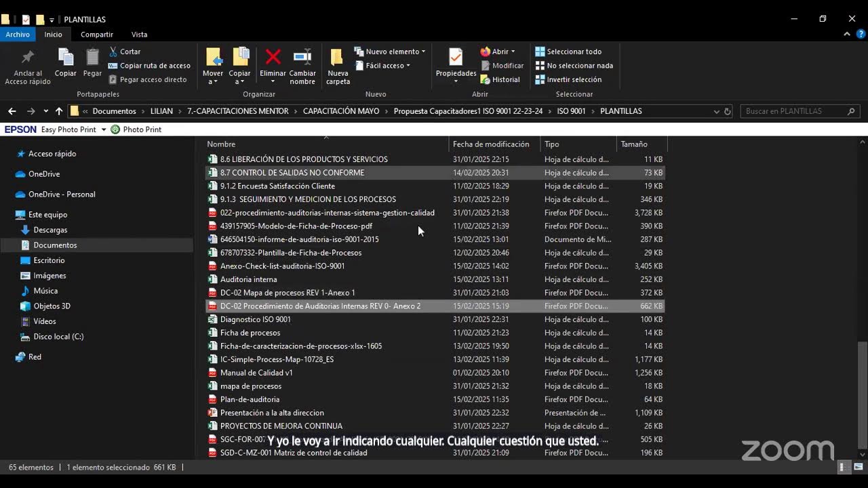Viewport: 868px width, 488px height.
Task: Open the Nuevo elemento dropdown
Action: pos(390,52)
